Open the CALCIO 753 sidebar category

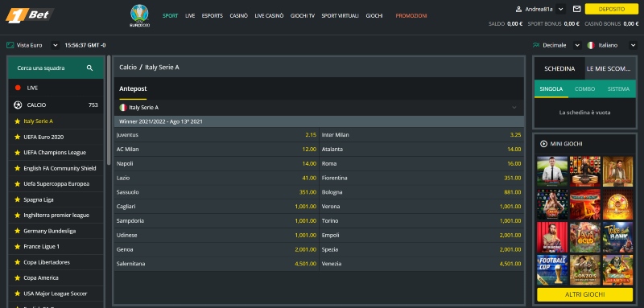coord(56,105)
